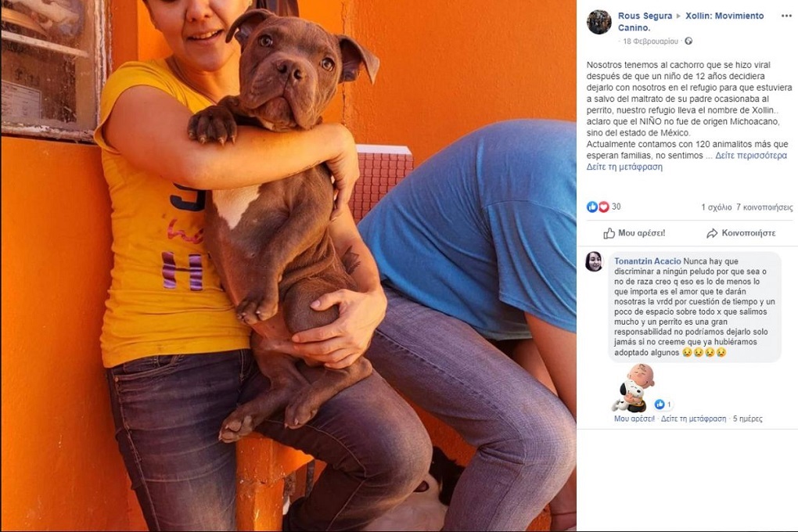Image resolution: width=798 pixels, height=532 pixels.
Task: Click the 18 Φεβρουαρίου post date
Action: 650,41
